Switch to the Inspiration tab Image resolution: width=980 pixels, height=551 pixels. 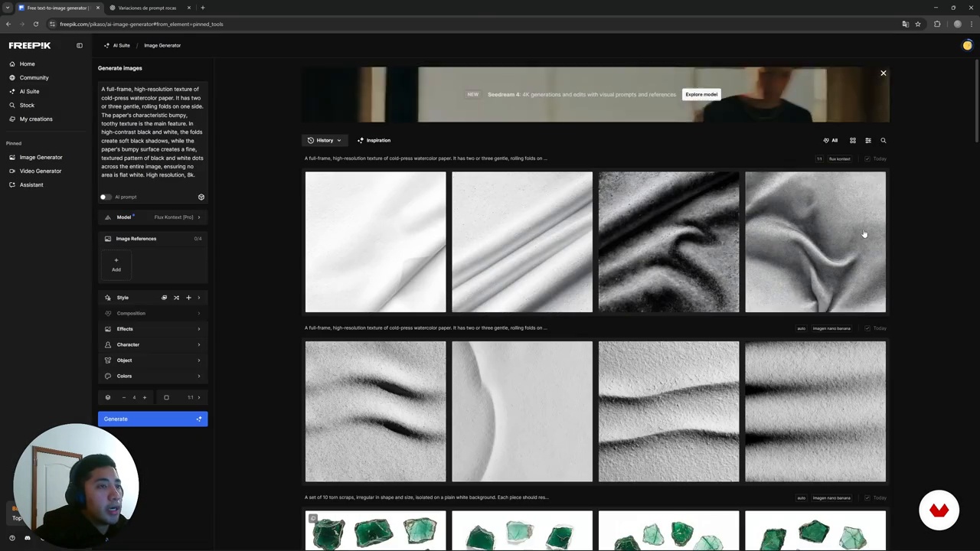click(x=374, y=140)
